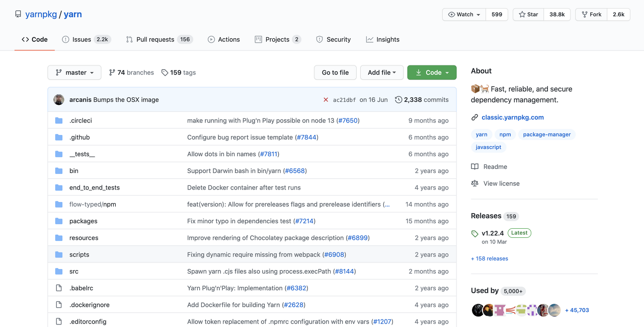Click the first Used by avatar
The image size is (644, 327).
click(477, 310)
